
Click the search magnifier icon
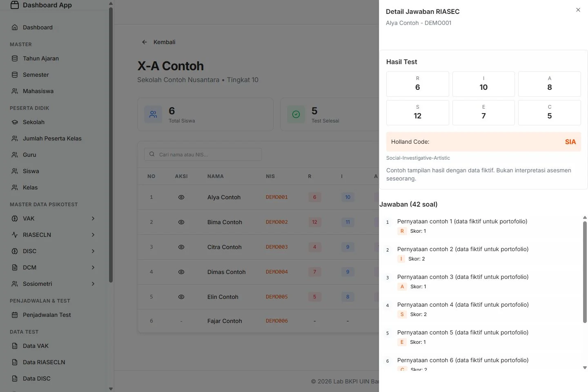tap(152, 154)
